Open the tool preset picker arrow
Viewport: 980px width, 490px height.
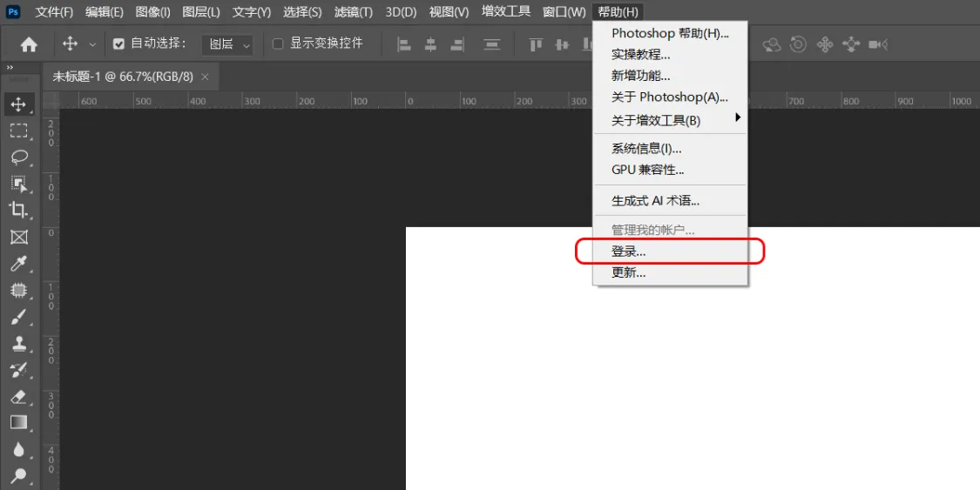click(92, 44)
